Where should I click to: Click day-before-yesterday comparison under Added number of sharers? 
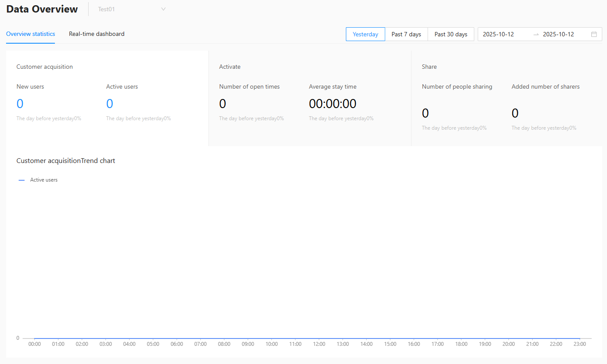pyautogui.click(x=544, y=128)
